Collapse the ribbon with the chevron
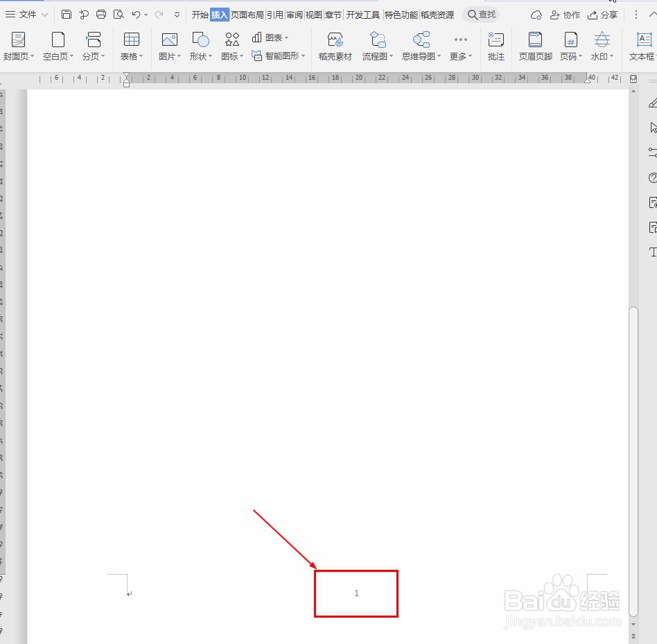Viewport: 657px width, 644px height. pyautogui.click(x=652, y=15)
